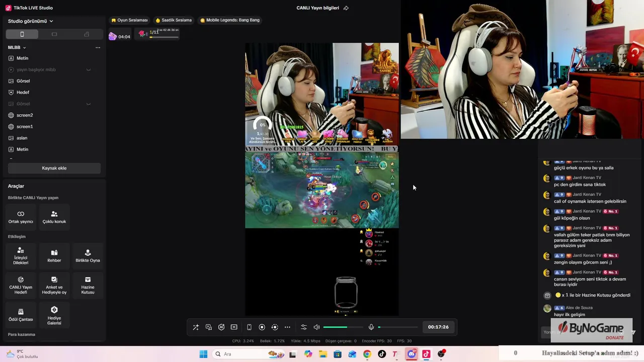
Task: Click the taskbar Ara search box
Action: click(x=249, y=354)
